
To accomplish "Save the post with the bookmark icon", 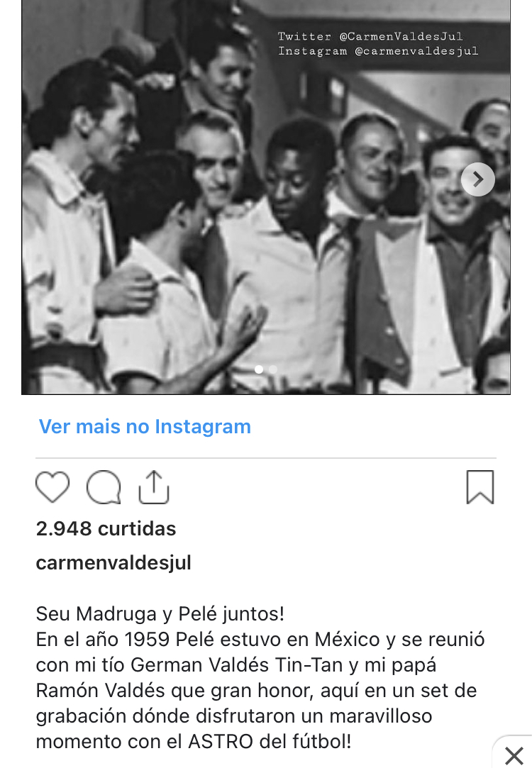I will click(480, 487).
